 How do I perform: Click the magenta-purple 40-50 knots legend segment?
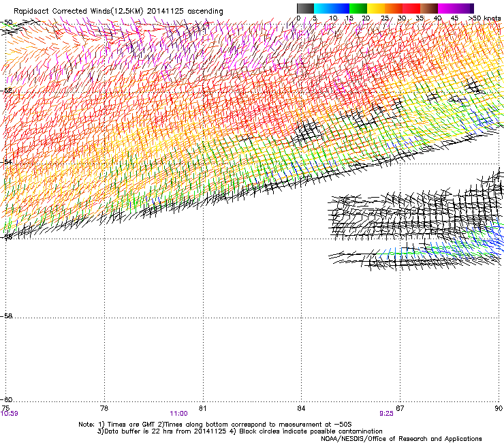tap(456, 8)
